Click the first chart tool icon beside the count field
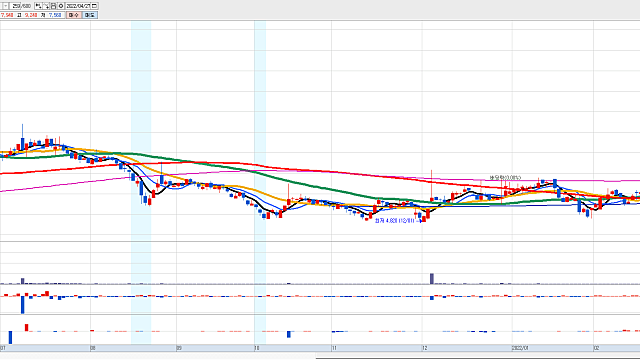640x360 pixels. [38, 6]
